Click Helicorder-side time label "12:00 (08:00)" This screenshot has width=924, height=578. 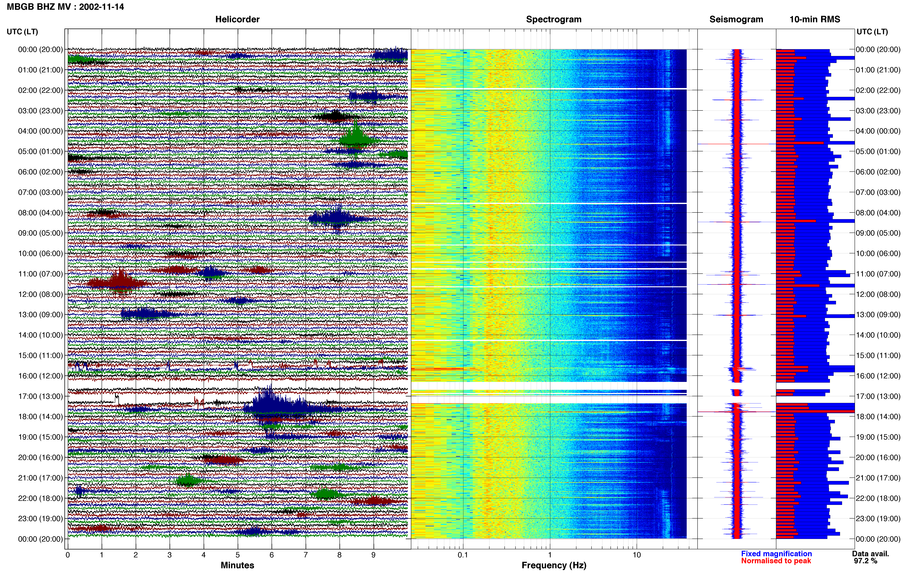coord(41,294)
